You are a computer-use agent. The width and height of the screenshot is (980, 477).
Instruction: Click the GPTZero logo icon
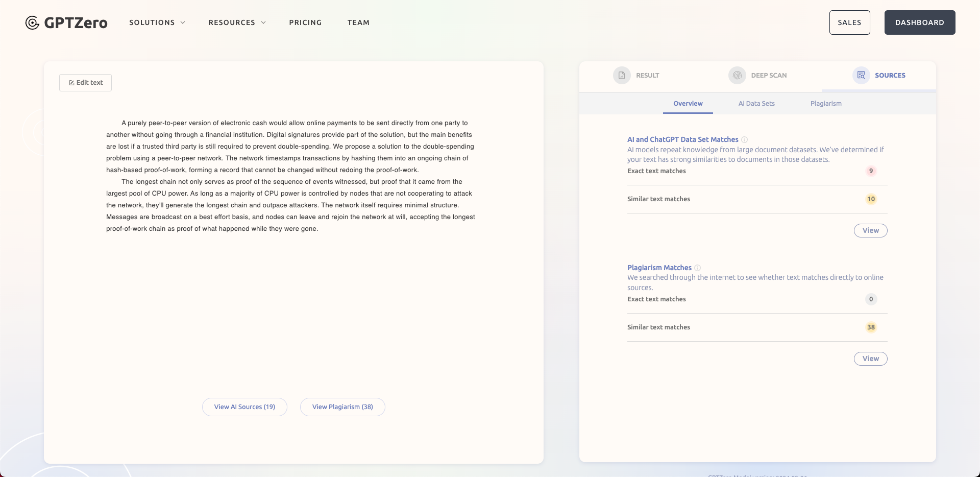click(32, 23)
